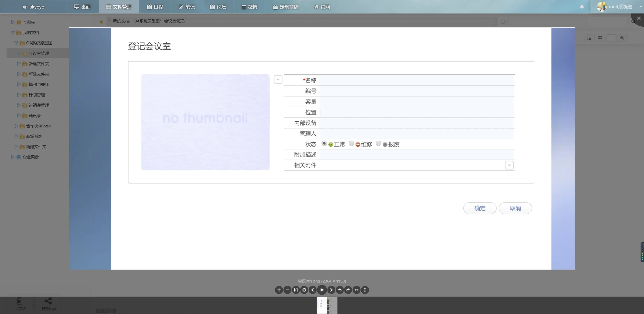The width and height of the screenshot is (644, 314).
Task: Collapse the OA系统原型图 tree node
Action: coord(16,43)
